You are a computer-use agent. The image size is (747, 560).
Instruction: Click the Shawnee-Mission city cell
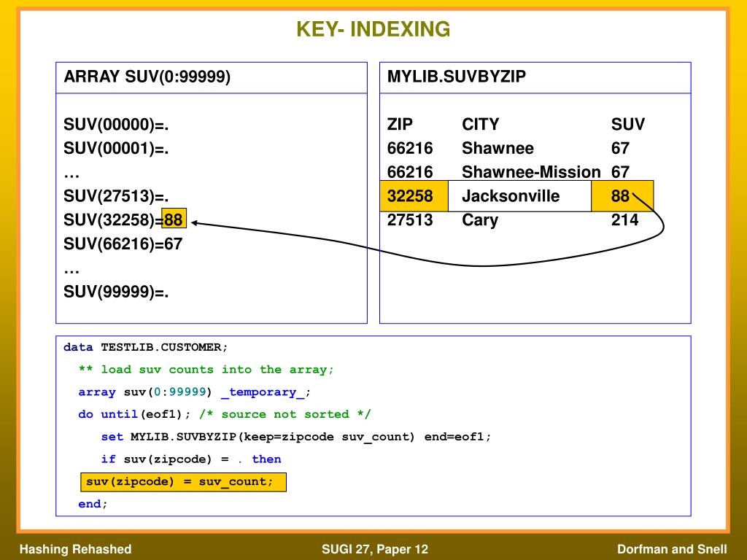point(531,172)
